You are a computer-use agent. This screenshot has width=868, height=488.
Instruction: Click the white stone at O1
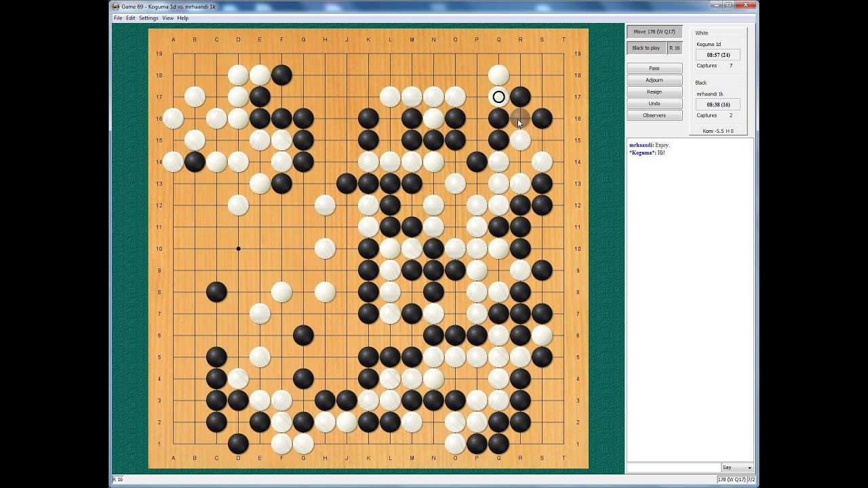(455, 444)
